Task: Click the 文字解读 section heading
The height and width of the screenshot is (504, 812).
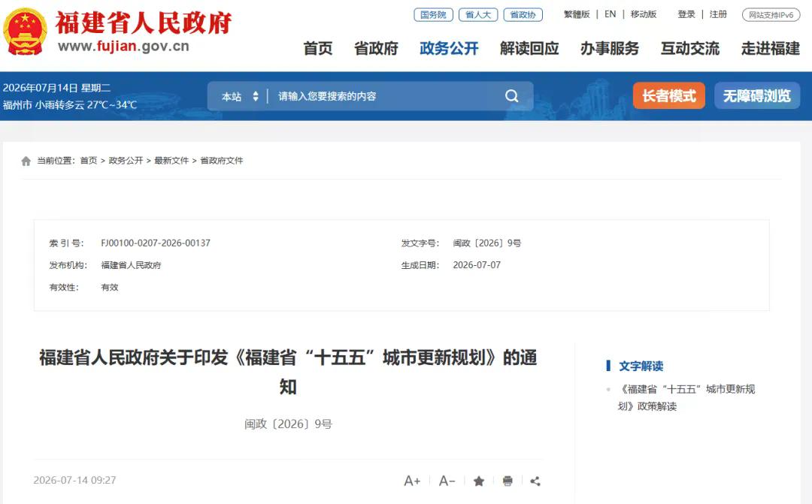Action: (641, 366)
